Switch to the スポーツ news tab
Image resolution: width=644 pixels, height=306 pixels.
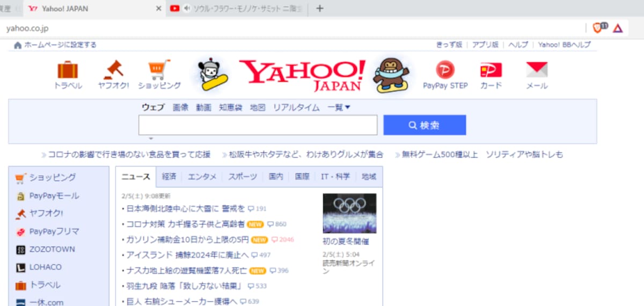click(242, 177)
